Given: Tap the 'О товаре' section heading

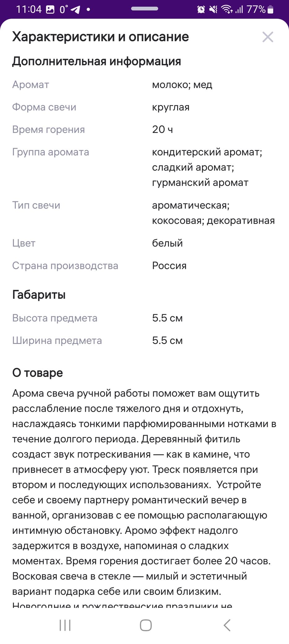Looking at the screenshot, I should click(x=37, y=373).
